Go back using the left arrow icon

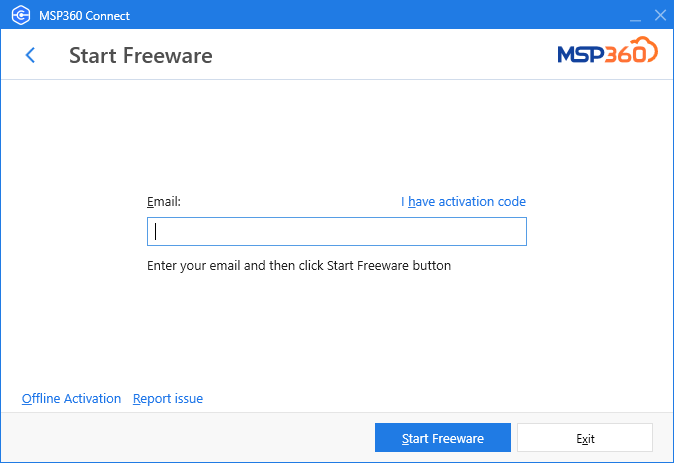coord(30,55)
